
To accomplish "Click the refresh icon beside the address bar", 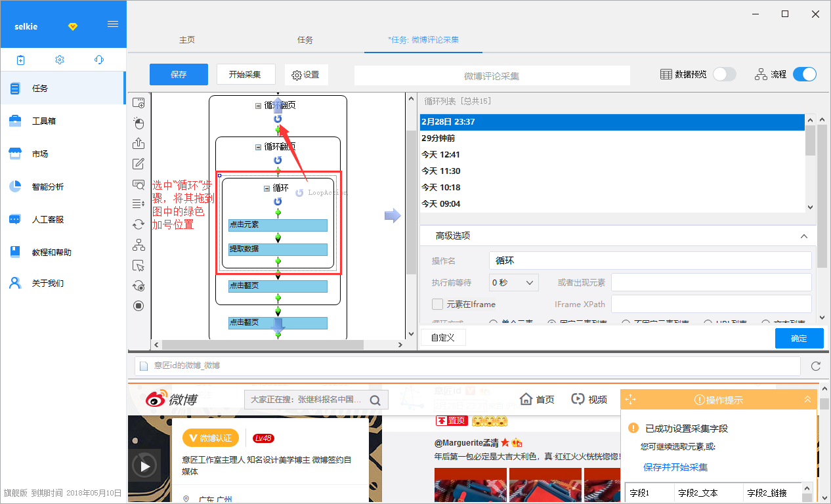I will tap(816, 366).
